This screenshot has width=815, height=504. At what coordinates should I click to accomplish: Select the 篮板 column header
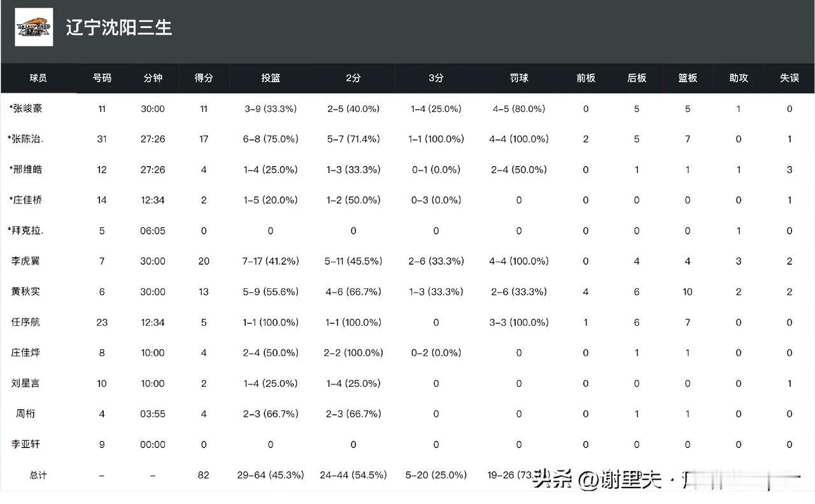click(688, 78)
